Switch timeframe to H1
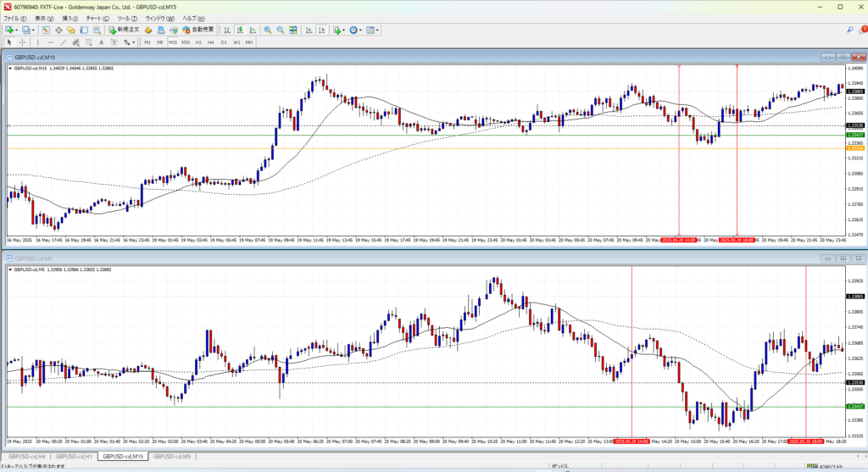This screenshot has width=868, height=472. [x=198, y=42]
